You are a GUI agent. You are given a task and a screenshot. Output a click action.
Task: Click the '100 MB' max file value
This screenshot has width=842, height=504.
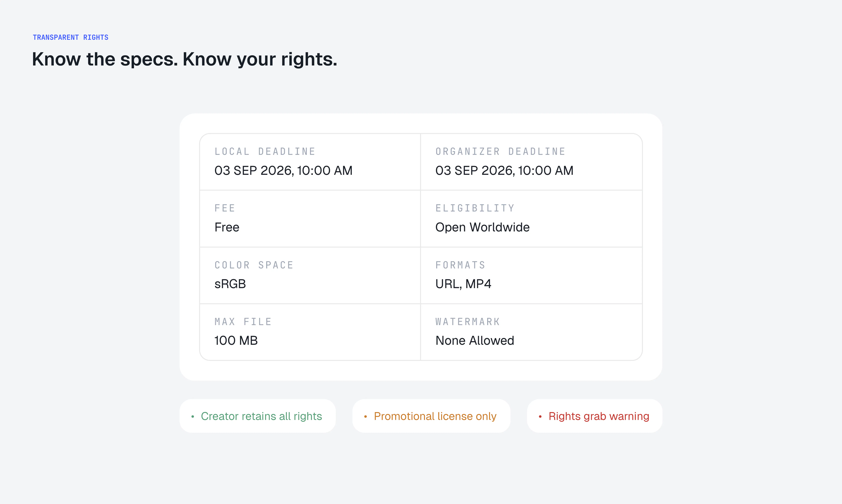point(236,341)
